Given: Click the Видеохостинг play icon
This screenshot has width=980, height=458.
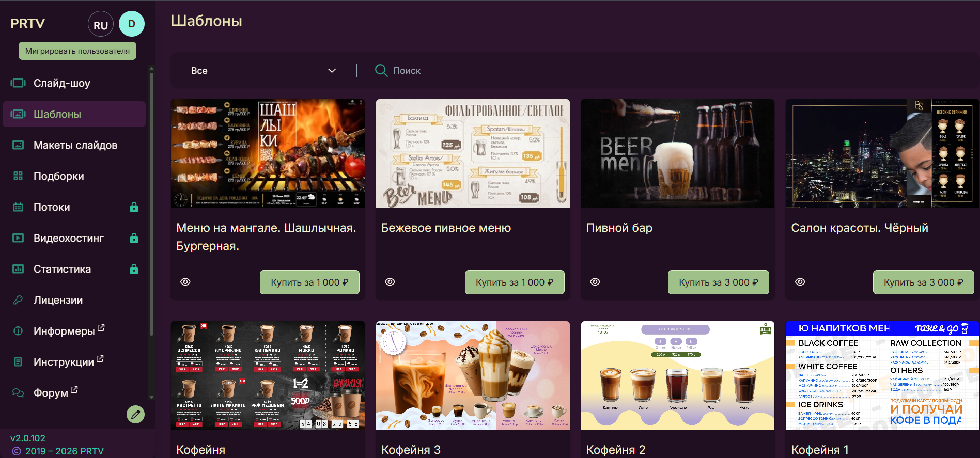Looking at the screenshot, I should coord(18,238).
